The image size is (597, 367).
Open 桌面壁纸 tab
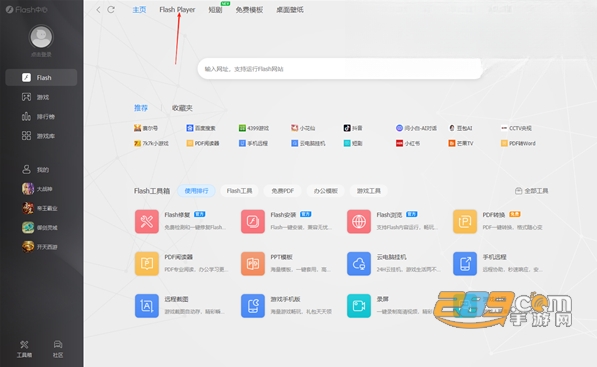(x=290, y=10)
